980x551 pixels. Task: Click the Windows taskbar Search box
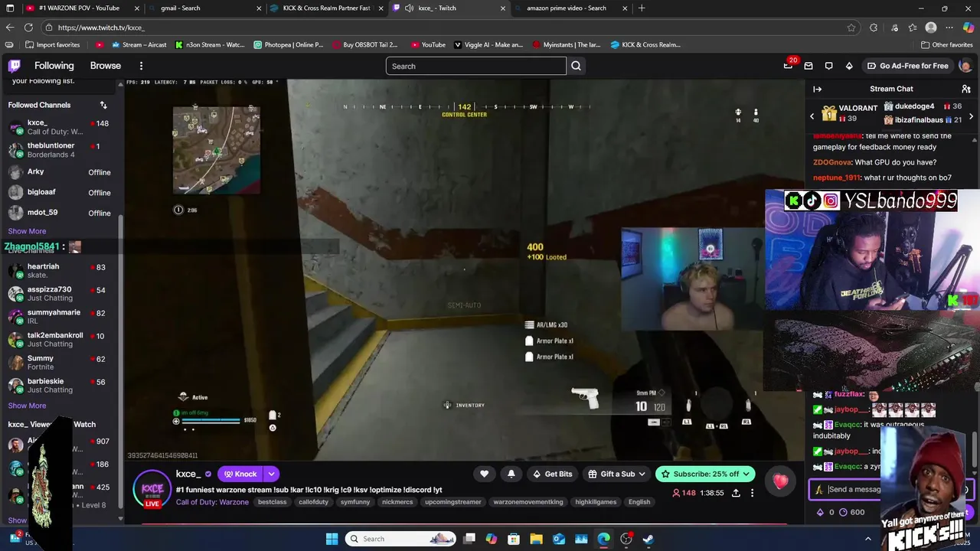pyautogui.click(x=401, y=539)
